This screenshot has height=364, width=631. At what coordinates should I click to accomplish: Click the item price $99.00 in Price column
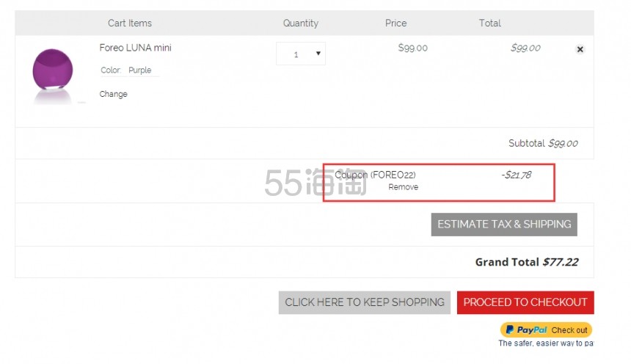coord(412,48)
